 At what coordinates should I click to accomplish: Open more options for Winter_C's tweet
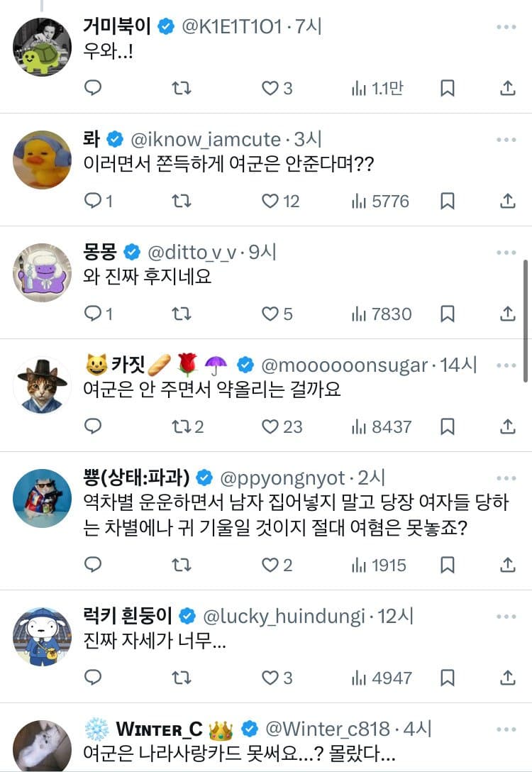[x=506, y=729]
